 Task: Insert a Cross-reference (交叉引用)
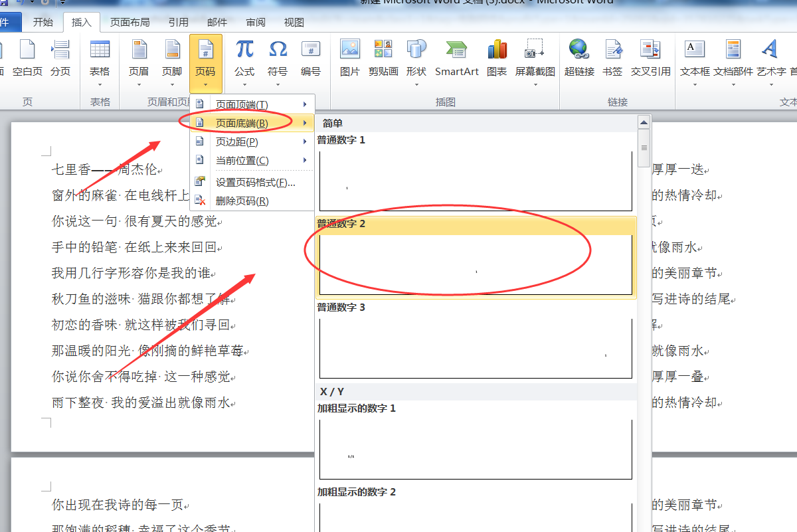point(650,58)
